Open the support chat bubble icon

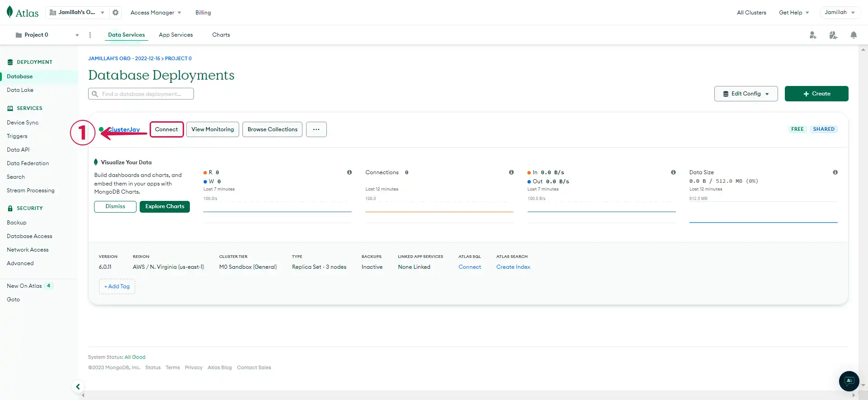[849, 381]
